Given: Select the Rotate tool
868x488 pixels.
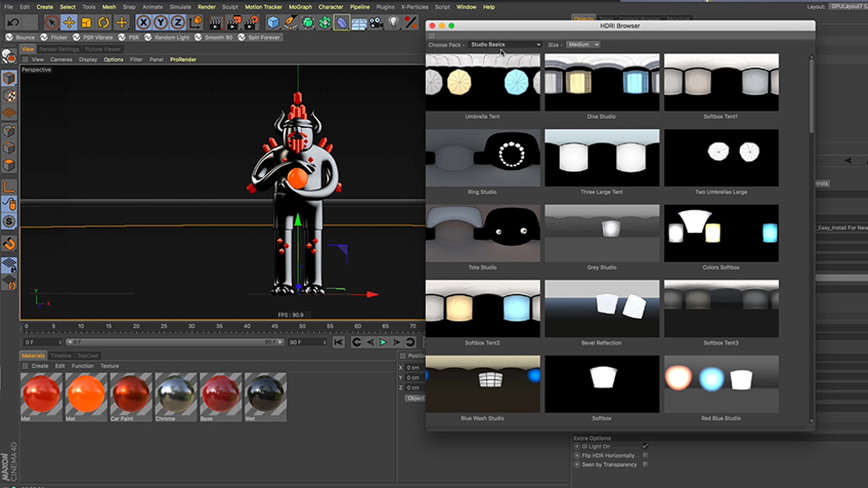Looking at the screenshot, I should click(103, 23).
